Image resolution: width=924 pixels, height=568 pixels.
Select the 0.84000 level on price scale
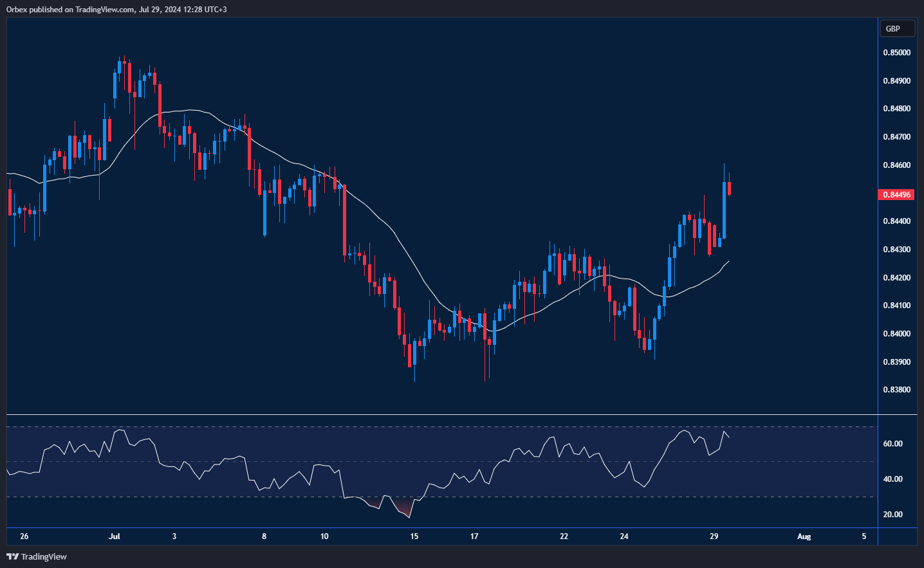[x=896, y=334]
